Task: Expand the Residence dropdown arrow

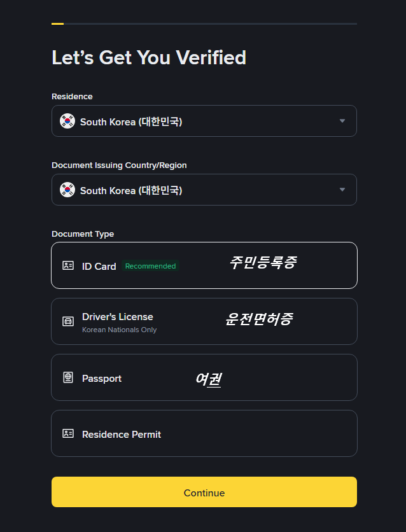Action: click(342, 121)
